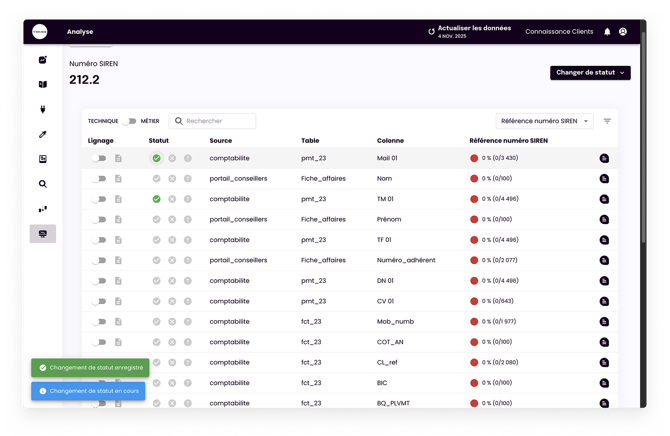Click the red status dot for Mail 01
Screen dimensions: 670x436
[474, 158]
